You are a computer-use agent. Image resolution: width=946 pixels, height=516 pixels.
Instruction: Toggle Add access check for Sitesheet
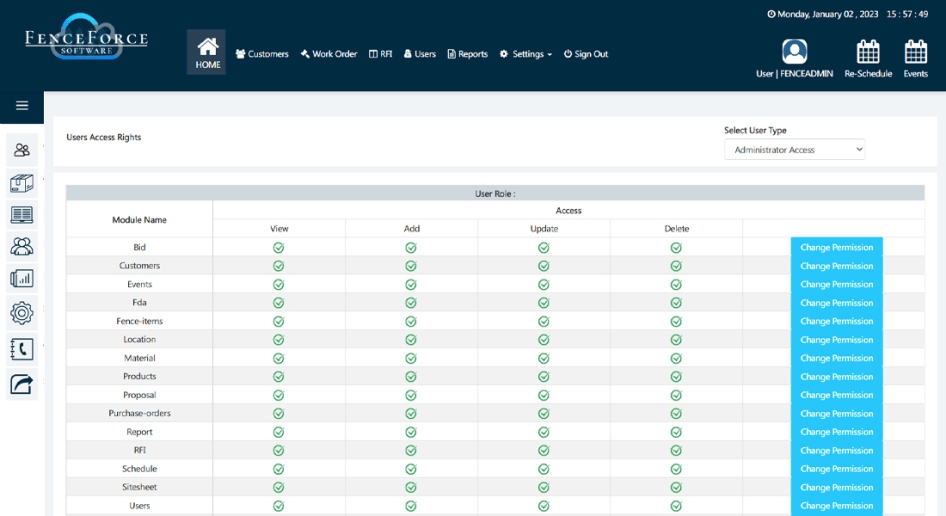click(x=411, y=487)
